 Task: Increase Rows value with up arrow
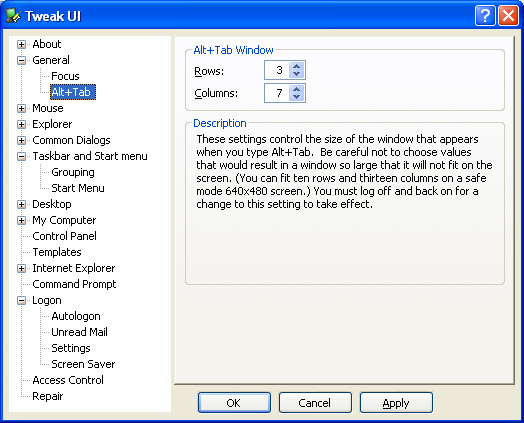(x=296, y=66)
